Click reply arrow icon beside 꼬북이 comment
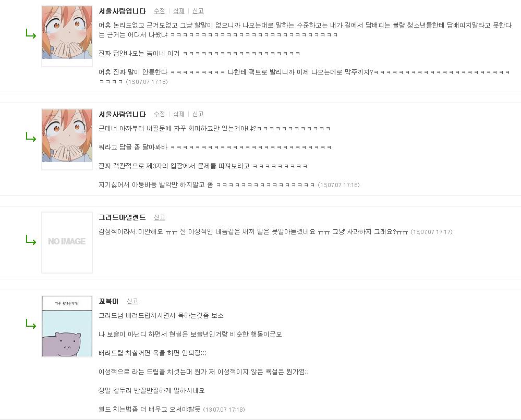The image size is (521, 420). click(x=31, y=324)
